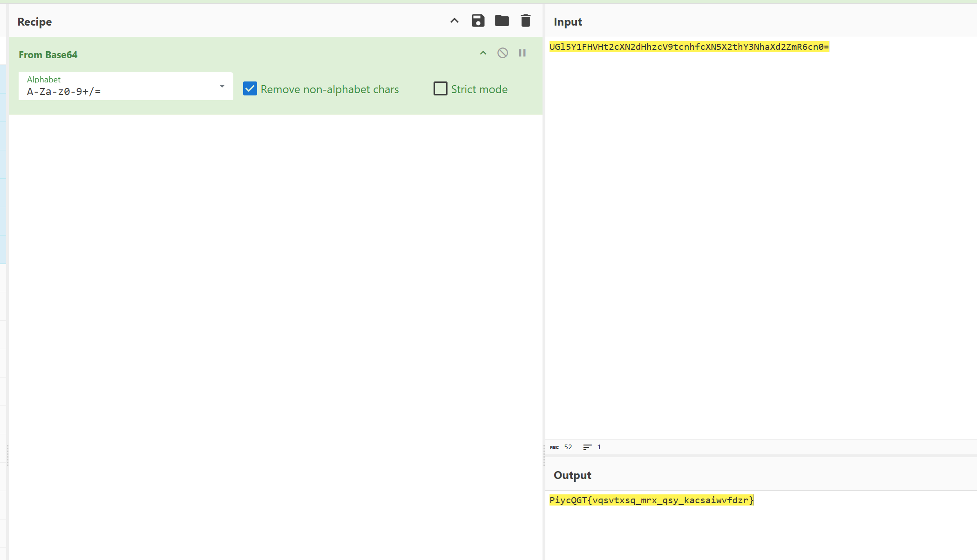
Task: Click the From Base64 operation title
Action: click(x=47, y=54)
